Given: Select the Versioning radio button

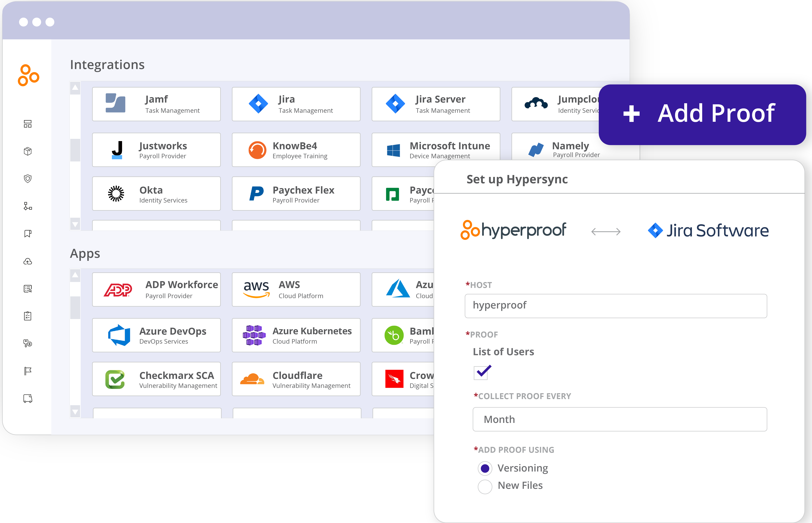Looking at the screenshot, I should click(485, 468).
